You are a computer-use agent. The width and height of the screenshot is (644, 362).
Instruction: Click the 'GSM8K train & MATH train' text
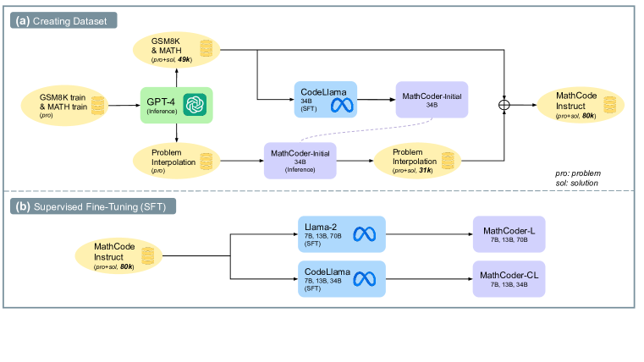pyautogui.click(x=63, y=101)
